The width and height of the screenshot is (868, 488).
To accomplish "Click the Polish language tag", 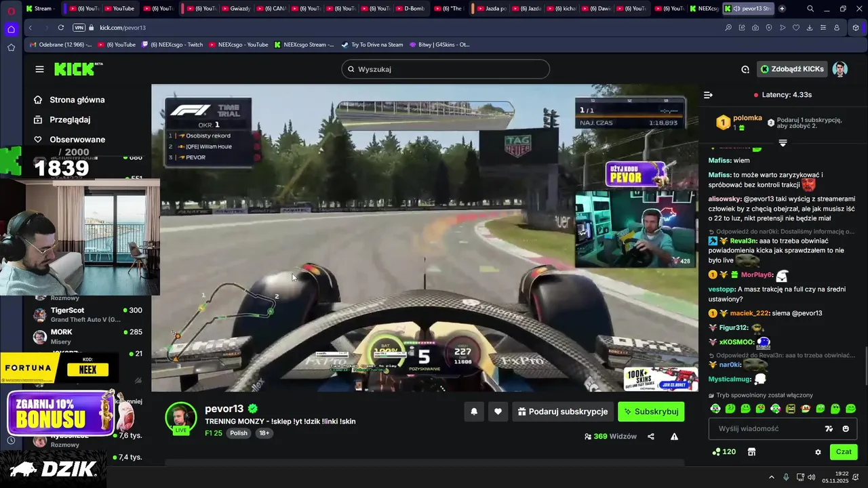I will click(239, 433).
